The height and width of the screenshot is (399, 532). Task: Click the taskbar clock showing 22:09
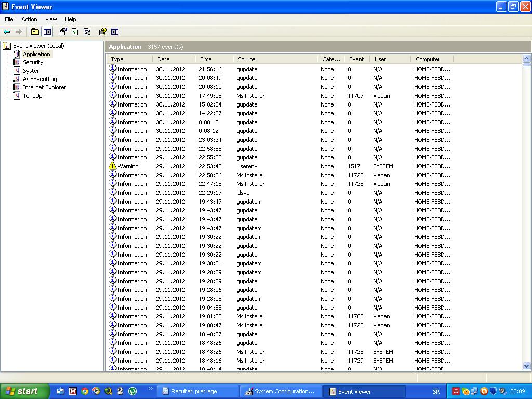517,391
